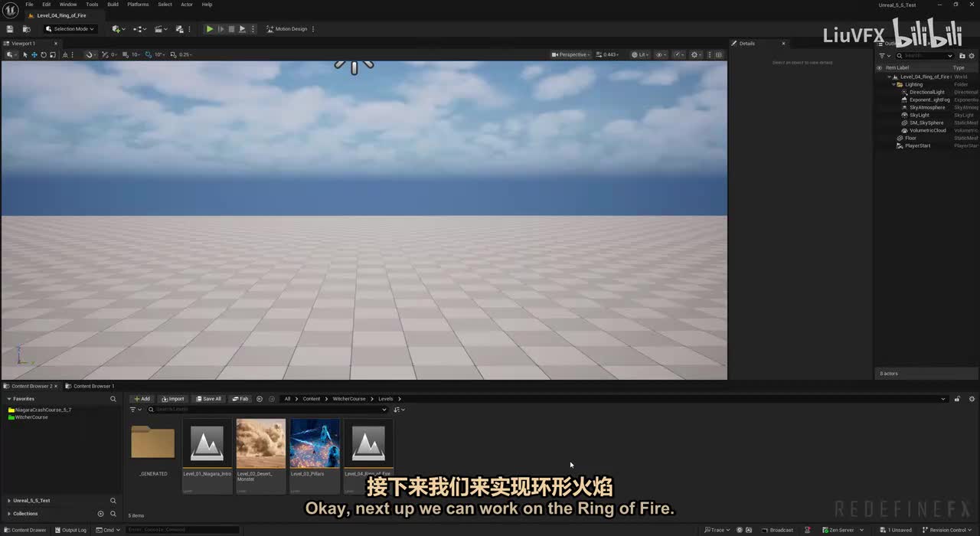Click the Import button
Viewport: 980px width, 536px height.
click(173, 399)
